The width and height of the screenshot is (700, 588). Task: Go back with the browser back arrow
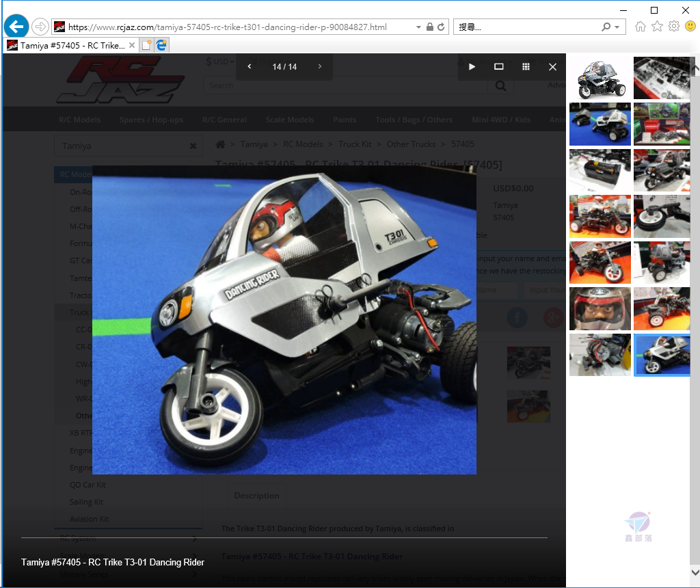(16, 27)
